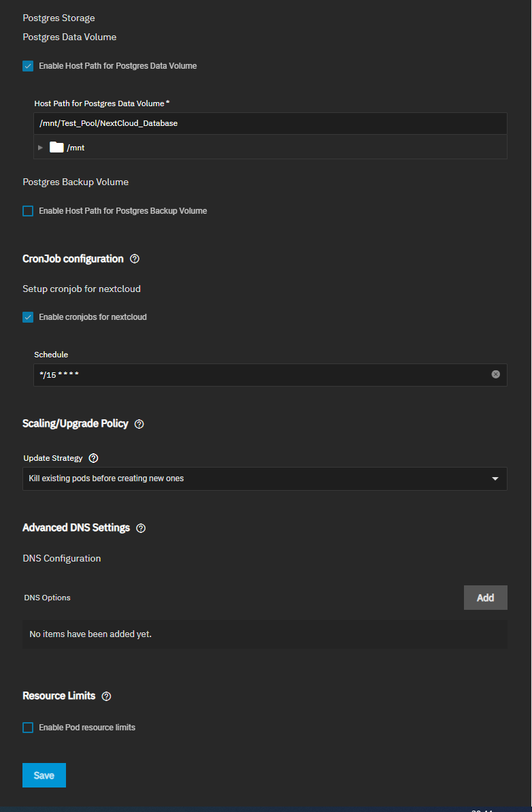This screenshot has width=532, height=812.
Task: Click the Advanced DNS Settings help icon
Action: pyautogui.click(x=141, y=528)
